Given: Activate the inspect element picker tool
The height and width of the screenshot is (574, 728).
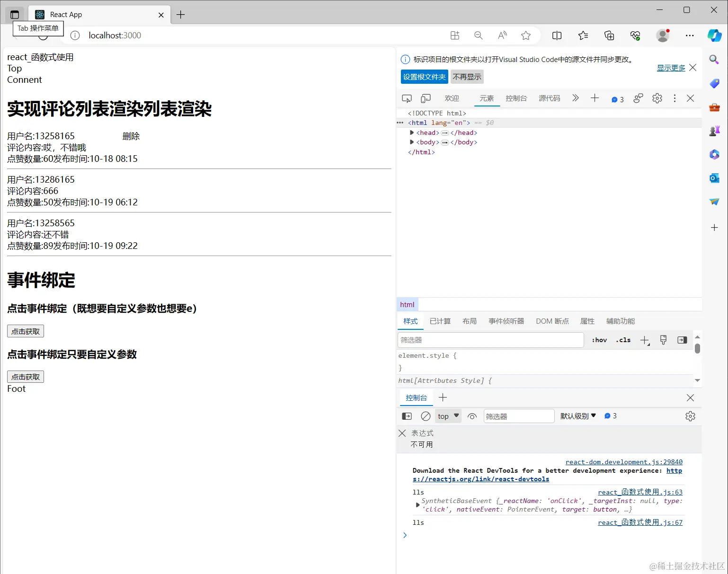Looking at the screenshot, I should pyautogui.click(x=407, y=98).
